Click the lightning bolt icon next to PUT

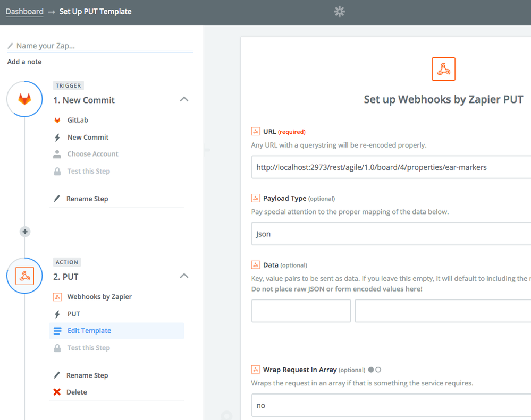click(57, 314)
